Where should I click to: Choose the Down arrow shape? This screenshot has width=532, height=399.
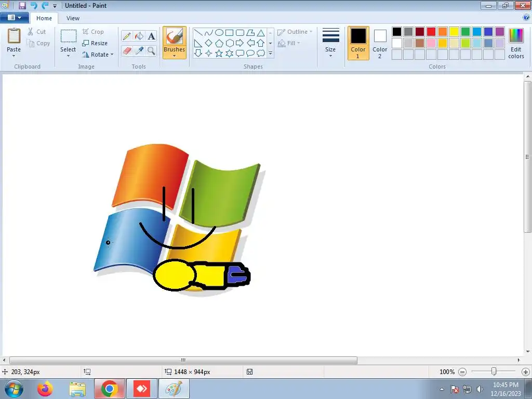coord(198,54)
